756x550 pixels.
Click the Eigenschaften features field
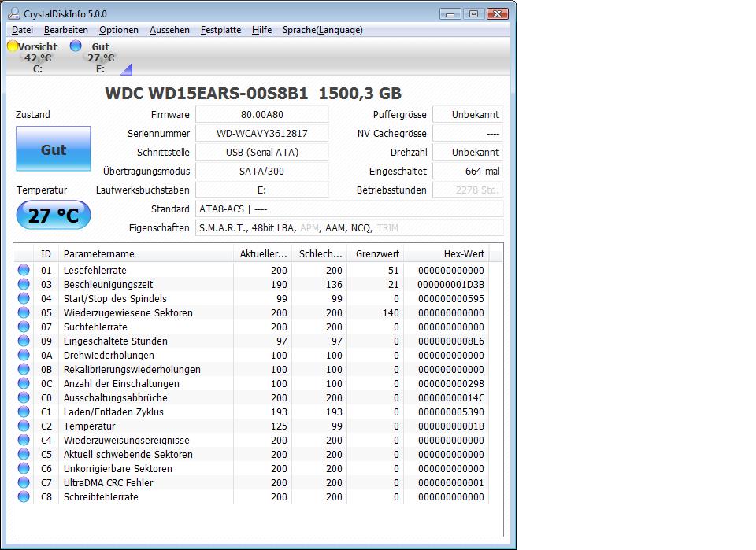coord(349,228)
